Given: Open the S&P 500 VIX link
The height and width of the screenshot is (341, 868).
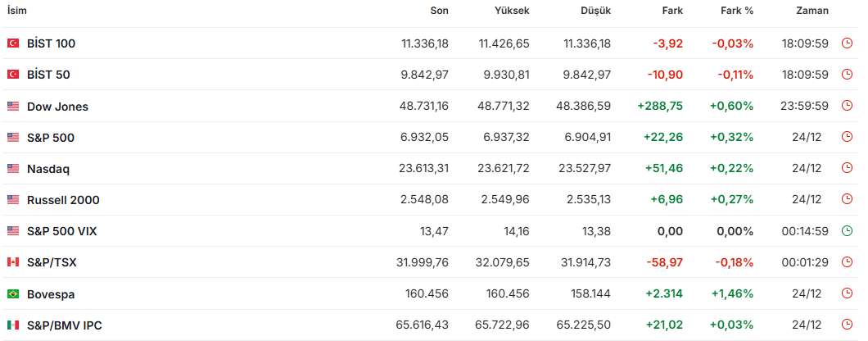Looking at the screenshot, I should pyautogui.click(x=61, y=231).
